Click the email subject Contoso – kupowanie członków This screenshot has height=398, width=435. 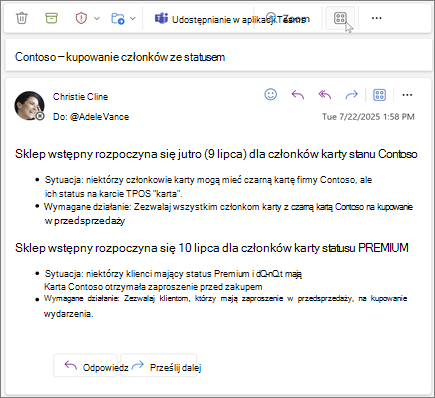tap(120, 57)
